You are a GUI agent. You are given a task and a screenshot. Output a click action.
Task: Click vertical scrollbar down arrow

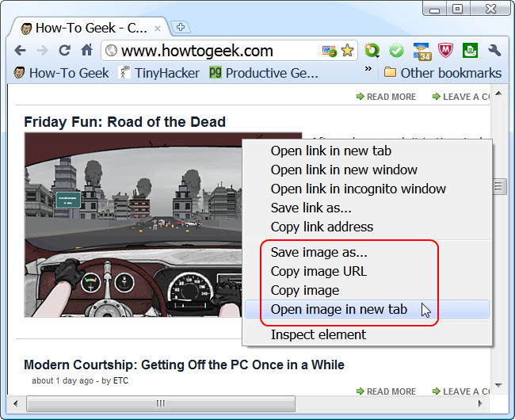[498, 385]
